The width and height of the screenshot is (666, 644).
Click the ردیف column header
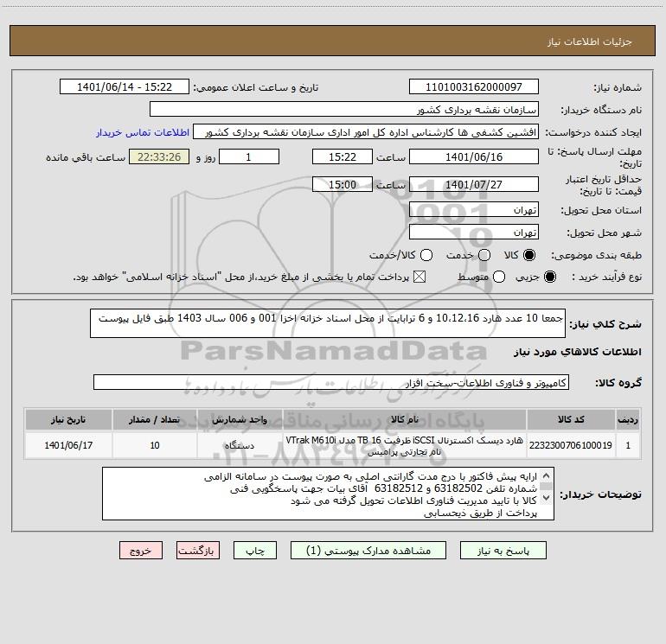(628, 419)
